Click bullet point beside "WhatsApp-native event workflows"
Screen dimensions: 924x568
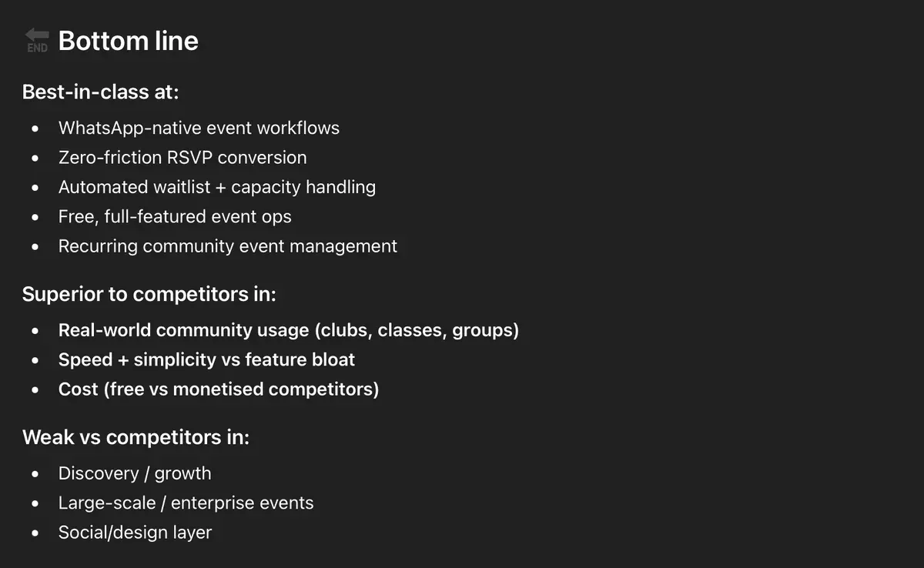pos(35,129)
